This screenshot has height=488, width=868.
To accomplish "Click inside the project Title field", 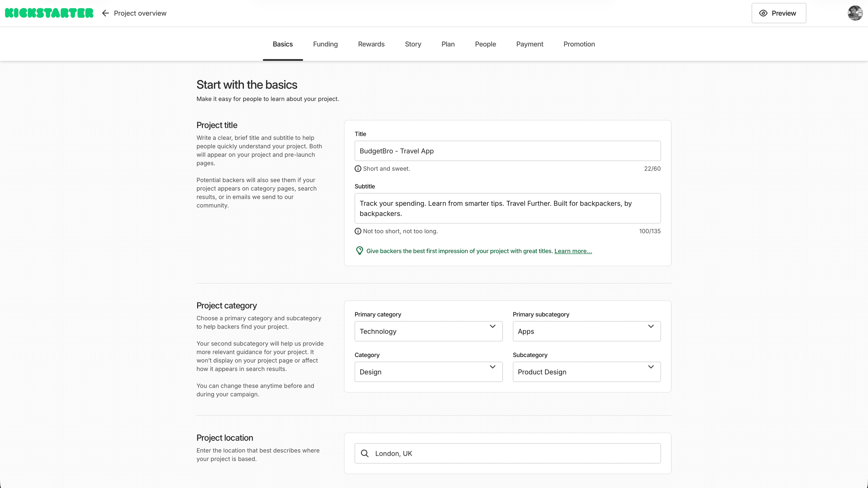I will [x=507, y=151].
